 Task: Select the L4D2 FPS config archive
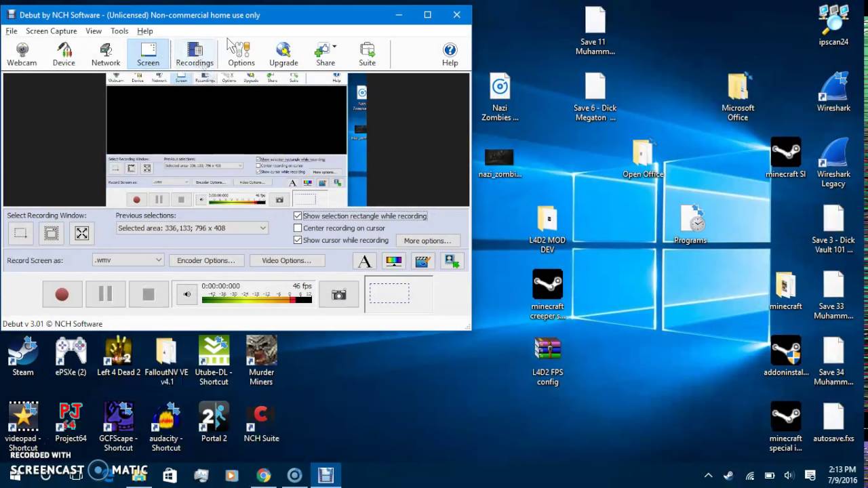[x=547, y=361]
